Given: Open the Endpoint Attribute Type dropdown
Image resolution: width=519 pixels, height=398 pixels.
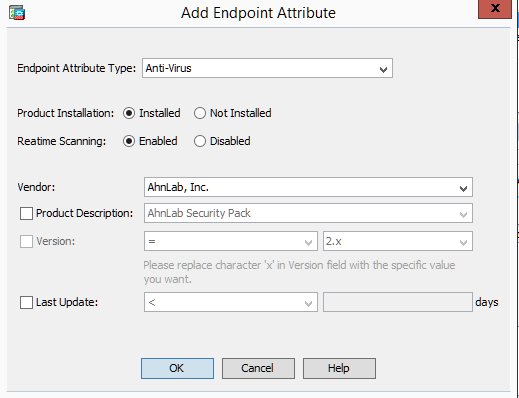Looking at the screenshot, I should [267, 68].
